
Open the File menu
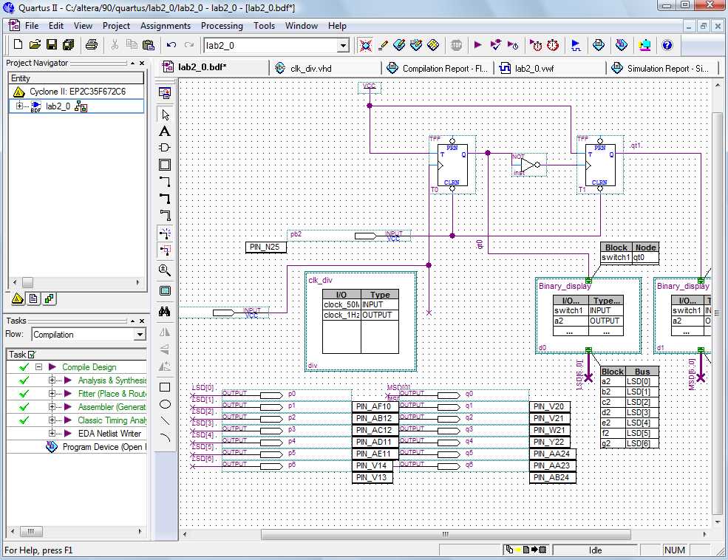pyautogui.click(x=32, y=26)
